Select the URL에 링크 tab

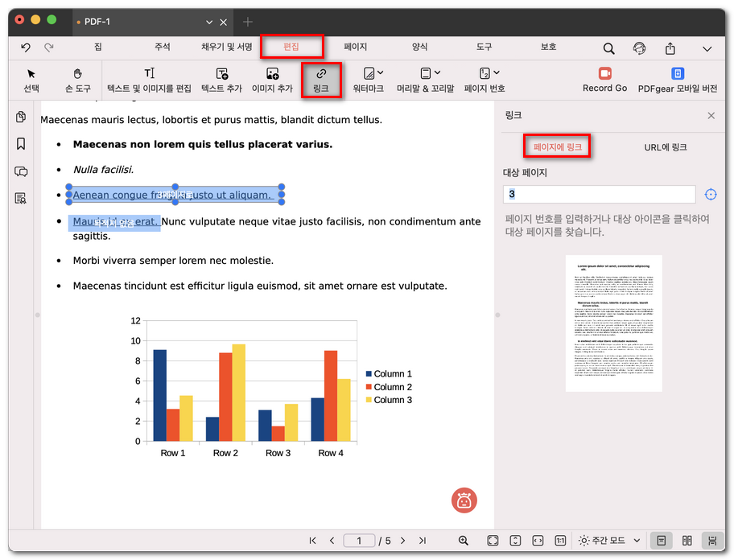[666, 147]
